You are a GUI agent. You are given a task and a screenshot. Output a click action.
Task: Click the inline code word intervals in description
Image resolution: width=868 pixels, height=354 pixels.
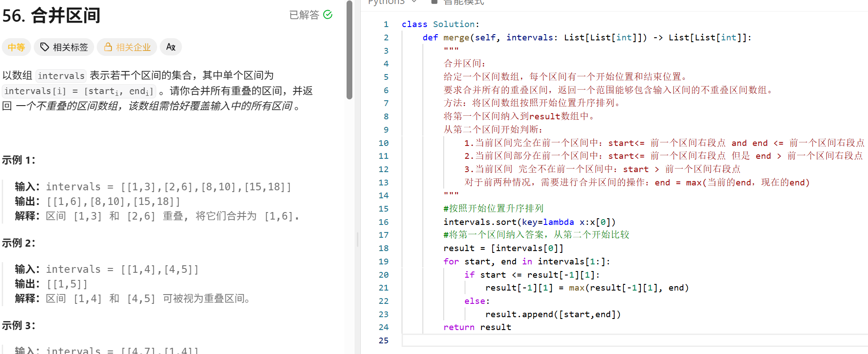pos(61,76)
